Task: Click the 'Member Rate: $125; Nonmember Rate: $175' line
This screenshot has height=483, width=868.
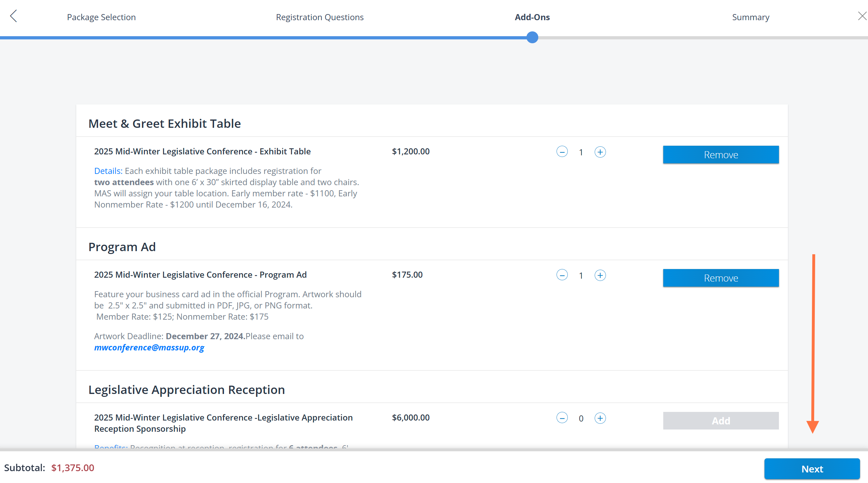Action: coord(182,317)
